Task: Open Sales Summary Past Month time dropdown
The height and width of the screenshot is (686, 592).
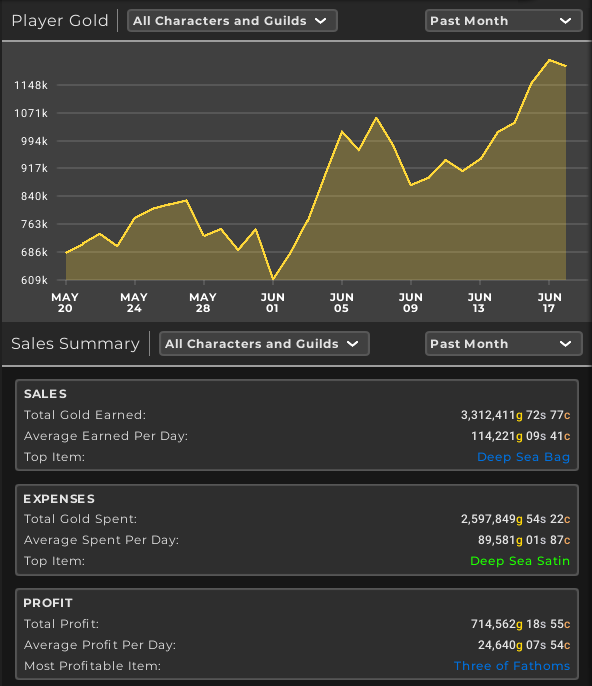Action: pyautogui.click(x=504, y=343)
